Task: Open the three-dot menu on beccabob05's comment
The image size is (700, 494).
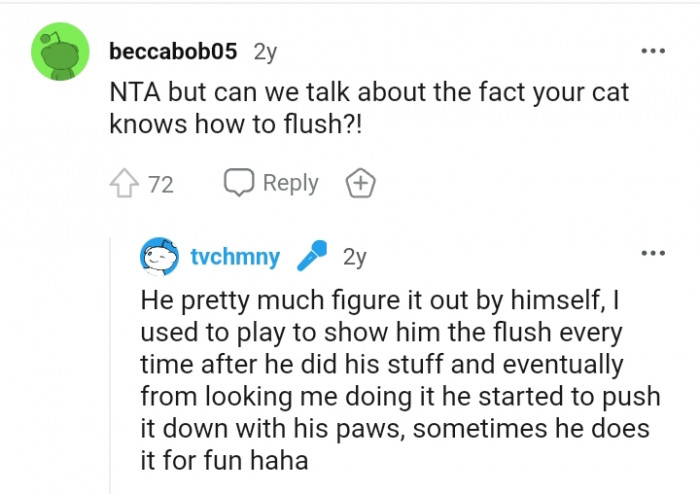Action: [653, 51]
